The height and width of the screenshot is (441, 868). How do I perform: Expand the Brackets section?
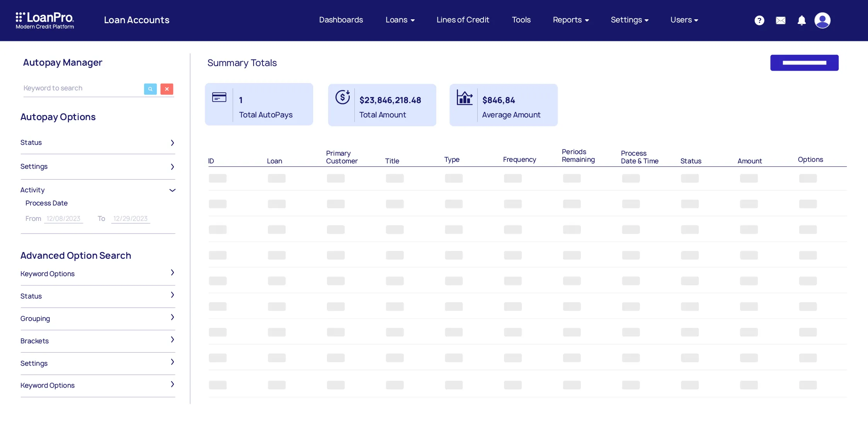pos(172,340)
